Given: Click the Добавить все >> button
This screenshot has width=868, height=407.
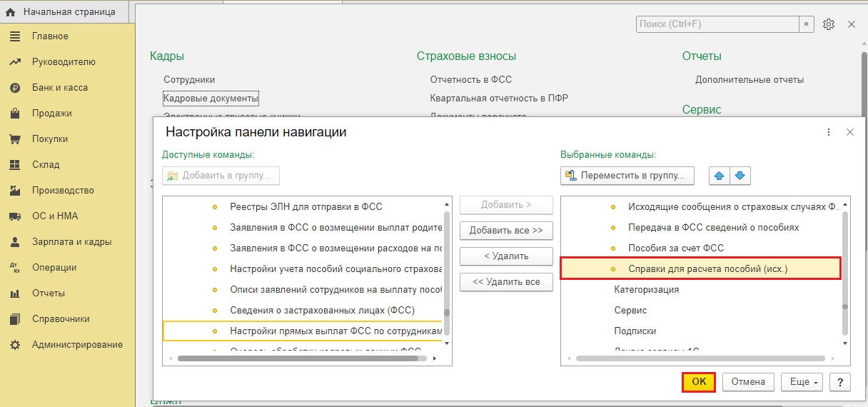Looking at the screenshot, I should (506, 231).
